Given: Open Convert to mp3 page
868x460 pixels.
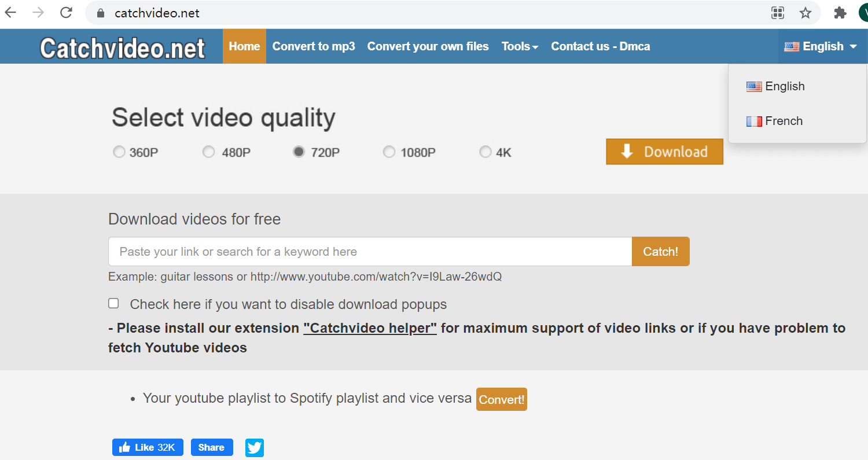Looking at the screenshot, I should point(314,46).
